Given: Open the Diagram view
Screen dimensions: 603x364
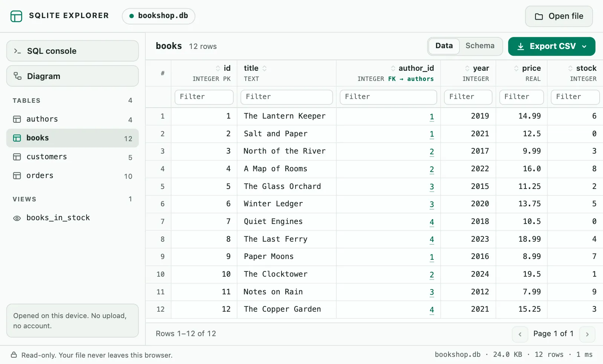Looking at the screenshot, I should [x=72, y=76].
